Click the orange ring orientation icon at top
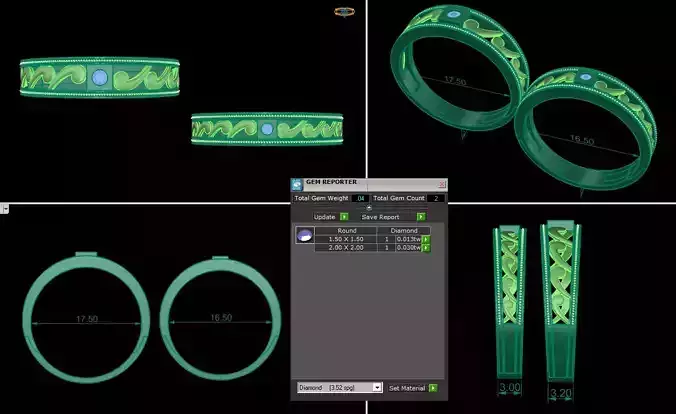The width and height of the screenshot is (676, 414). 344,12
